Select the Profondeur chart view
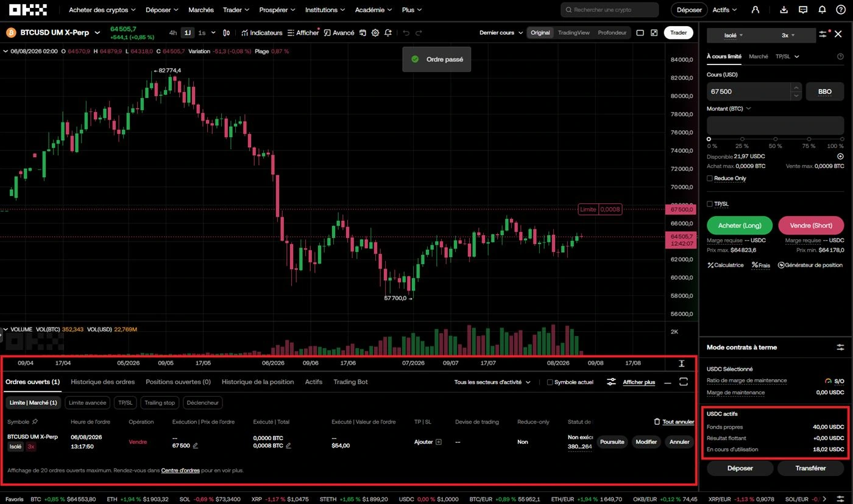 click(x=612, y=33)
